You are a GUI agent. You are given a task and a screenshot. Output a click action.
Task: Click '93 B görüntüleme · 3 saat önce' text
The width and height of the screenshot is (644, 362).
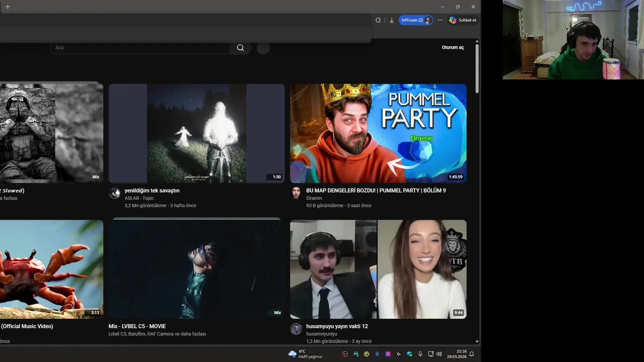[x=339, y=206]
